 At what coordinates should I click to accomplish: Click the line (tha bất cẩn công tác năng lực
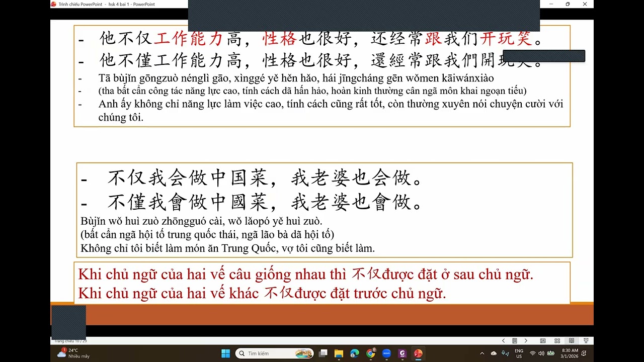(312, 92)
